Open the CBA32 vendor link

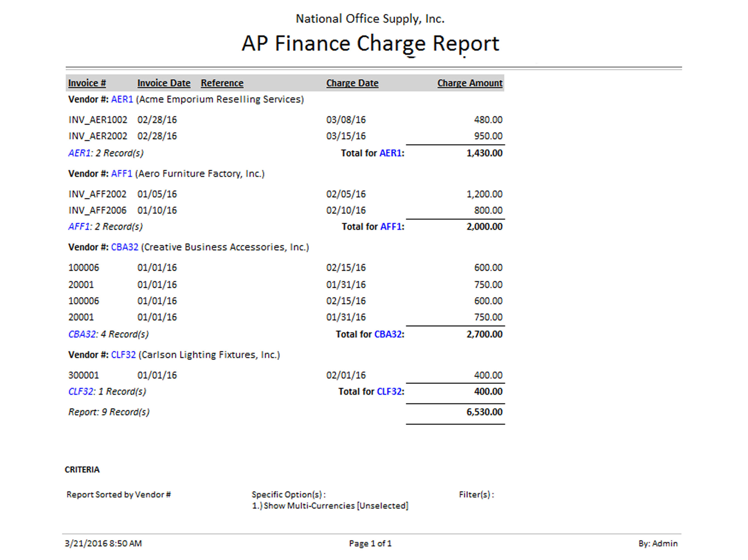click(125, 247)
